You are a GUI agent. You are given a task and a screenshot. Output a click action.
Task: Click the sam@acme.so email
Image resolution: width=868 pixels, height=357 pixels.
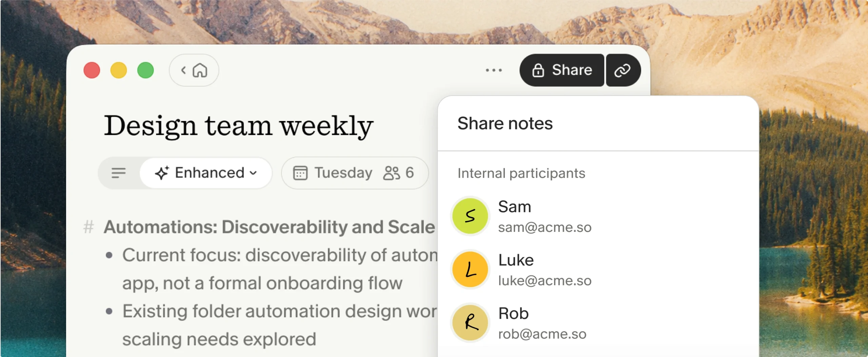pyautogui.click(x=545, y=227)
